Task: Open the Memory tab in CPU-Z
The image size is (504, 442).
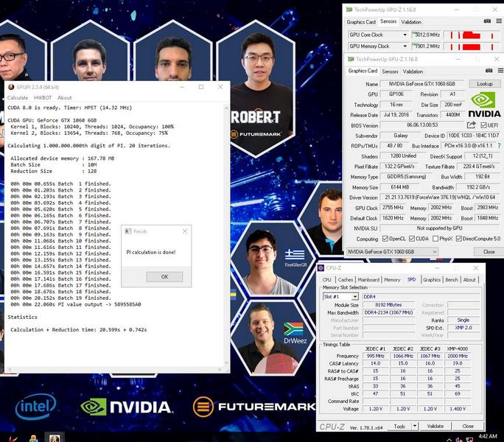Action: [x=392, y=280]
